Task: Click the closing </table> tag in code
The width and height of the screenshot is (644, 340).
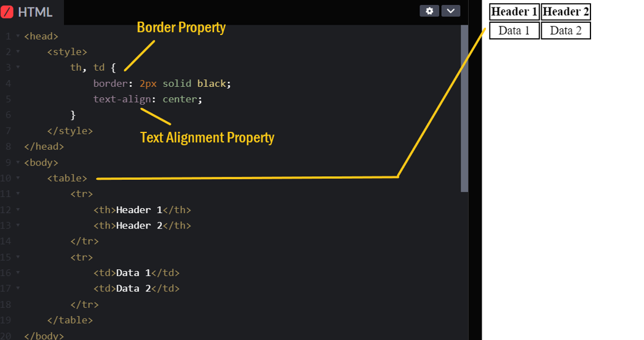Action: 70,320
